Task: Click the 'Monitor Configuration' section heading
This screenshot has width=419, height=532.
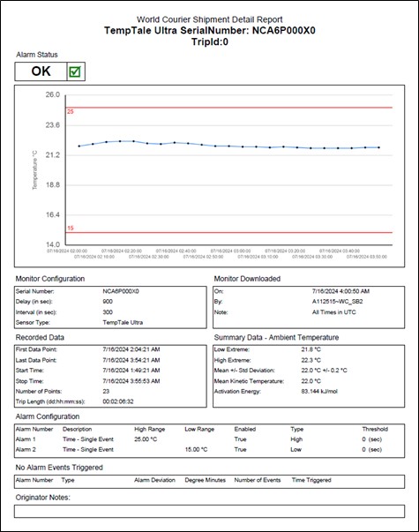Action: coord(50,279)
